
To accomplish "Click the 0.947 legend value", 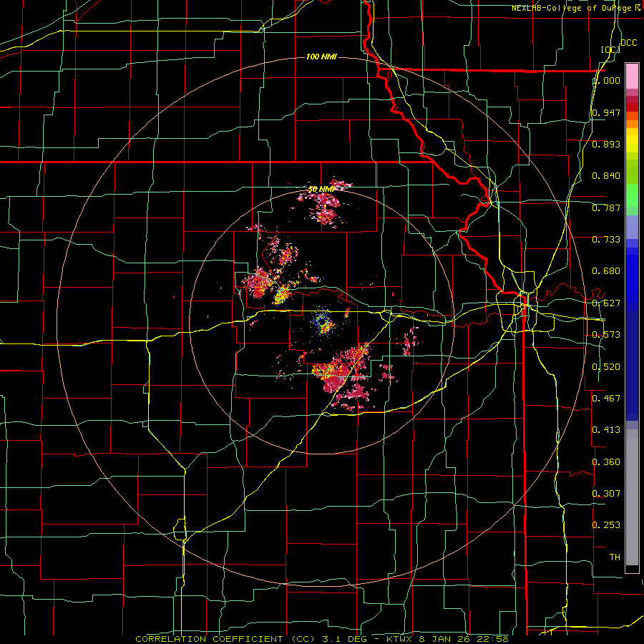I will click(x=606, y=112).
